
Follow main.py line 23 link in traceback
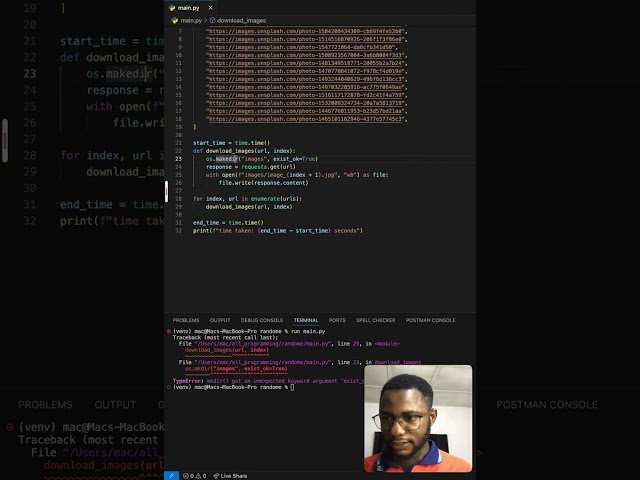(262, 362)
